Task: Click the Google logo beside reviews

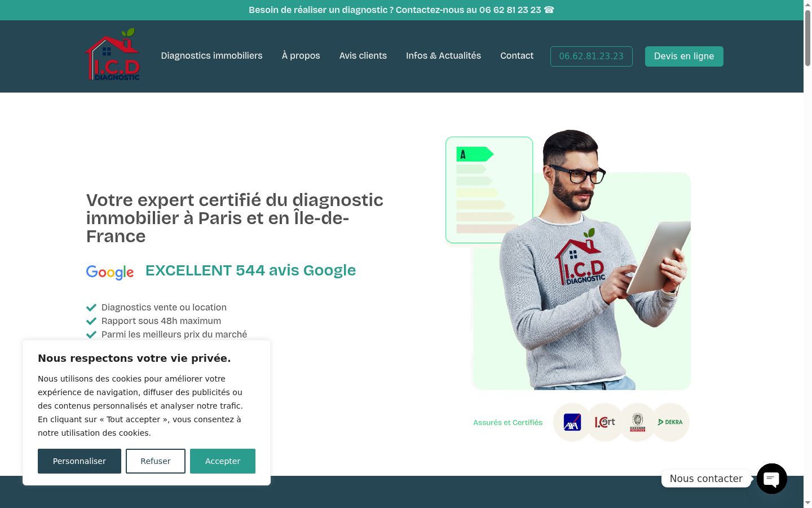Action: click(x=110, y=272)
